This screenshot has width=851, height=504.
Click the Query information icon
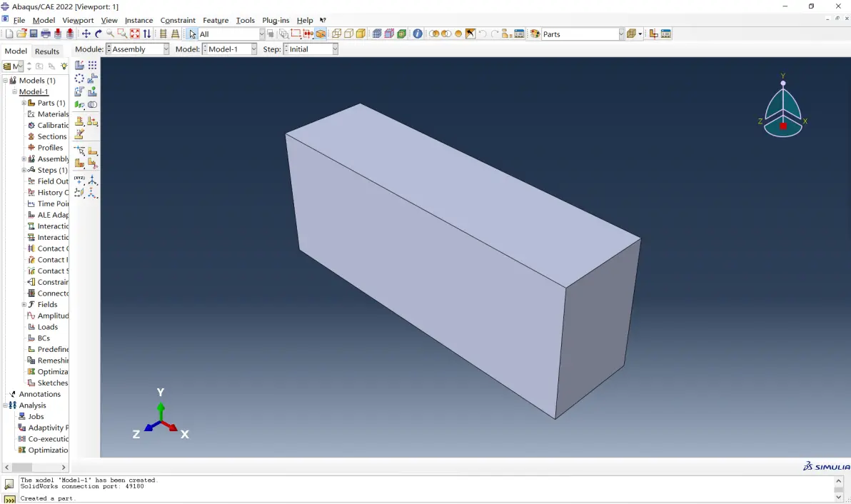coord(418,34)
